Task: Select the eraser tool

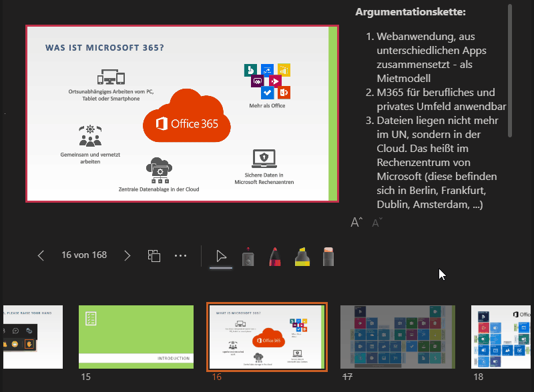Action: tap(328, 257)
